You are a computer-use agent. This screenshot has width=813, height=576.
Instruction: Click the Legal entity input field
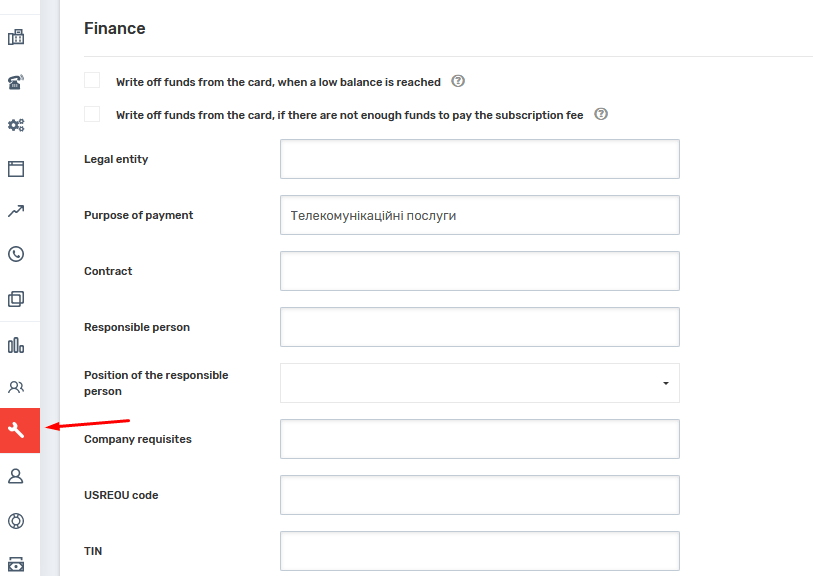pos(480,159)
